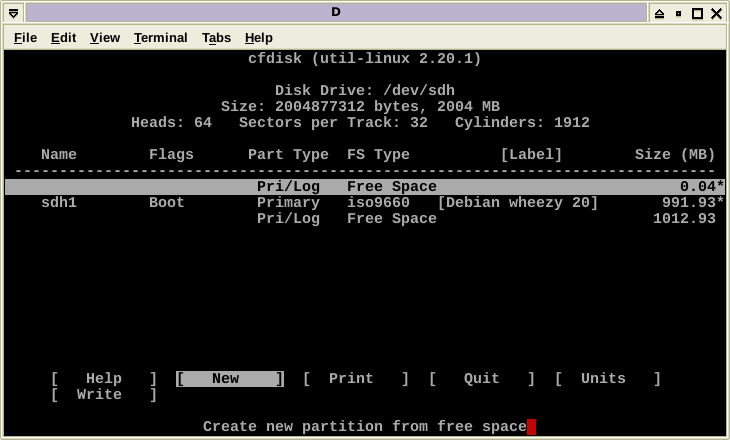
Task: Select the cfdisk Help option
Action: coord(104,379)
